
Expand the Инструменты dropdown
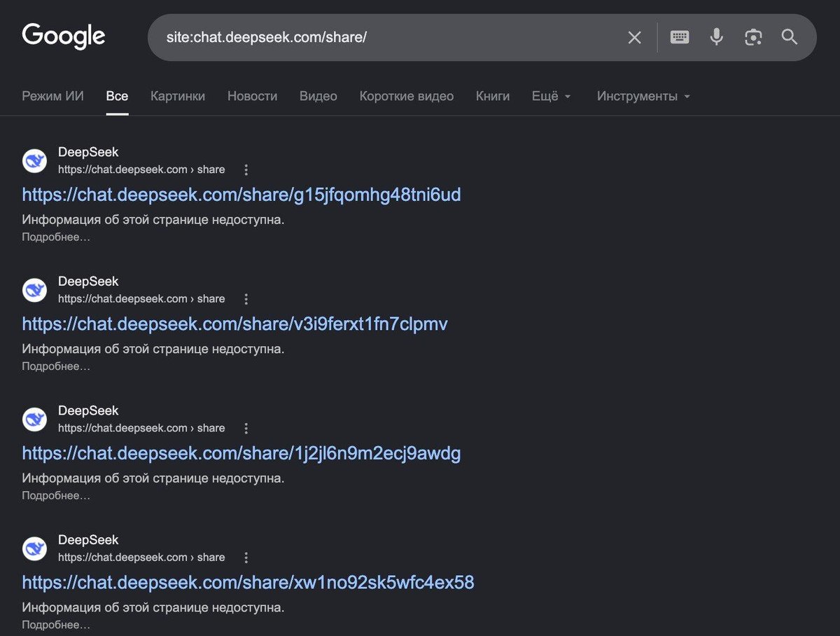coord(643,96)
